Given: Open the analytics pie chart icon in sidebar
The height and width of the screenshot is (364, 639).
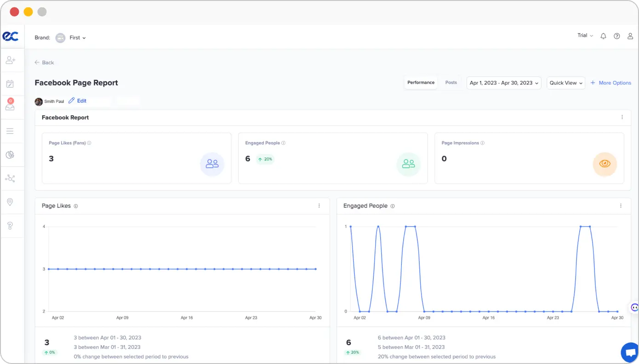Looking at the screenshot, I should 10,155.
